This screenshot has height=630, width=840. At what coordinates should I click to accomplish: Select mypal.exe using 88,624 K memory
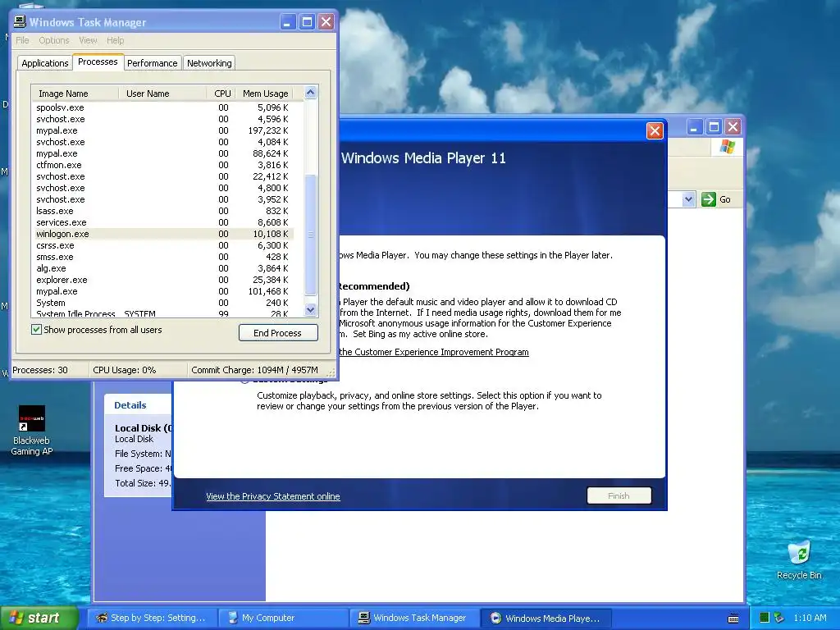click(162, 153)
